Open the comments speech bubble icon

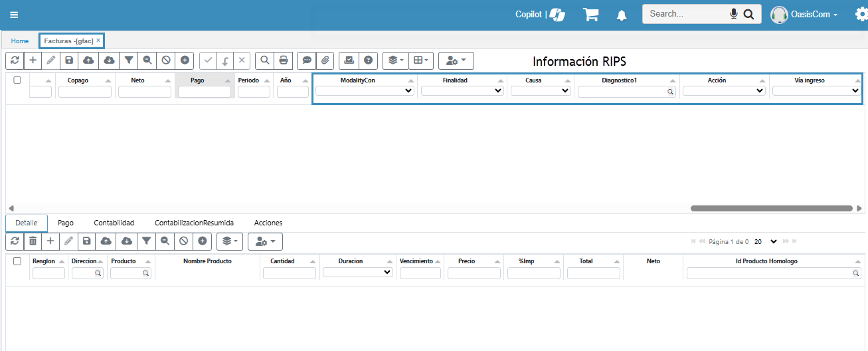[x=306, y=60]
